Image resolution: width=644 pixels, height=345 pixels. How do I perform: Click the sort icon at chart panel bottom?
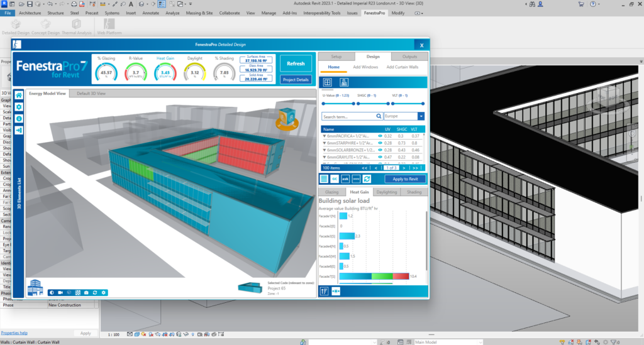coord(324,291)
